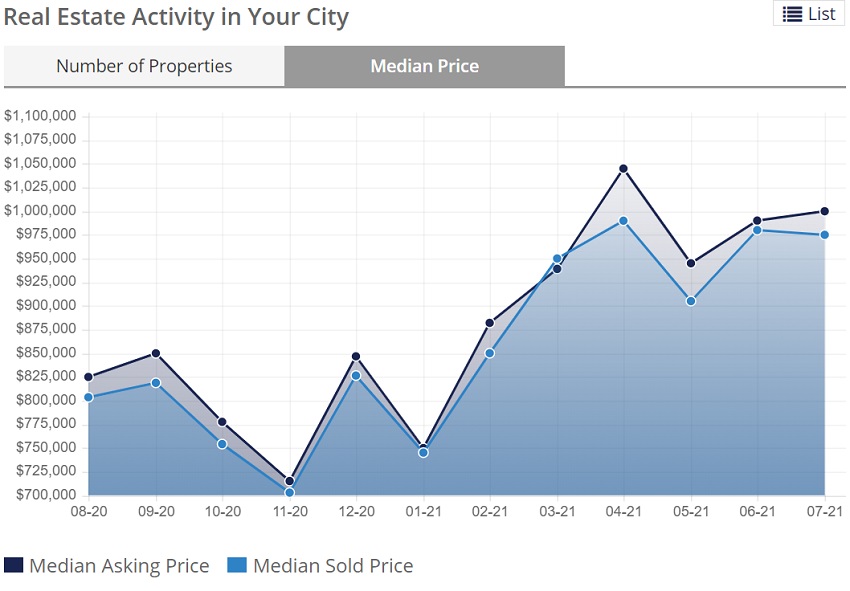The height and width of the screenshot is (591, 850).
Task: Switch to the List view
Action: (809, 14)
